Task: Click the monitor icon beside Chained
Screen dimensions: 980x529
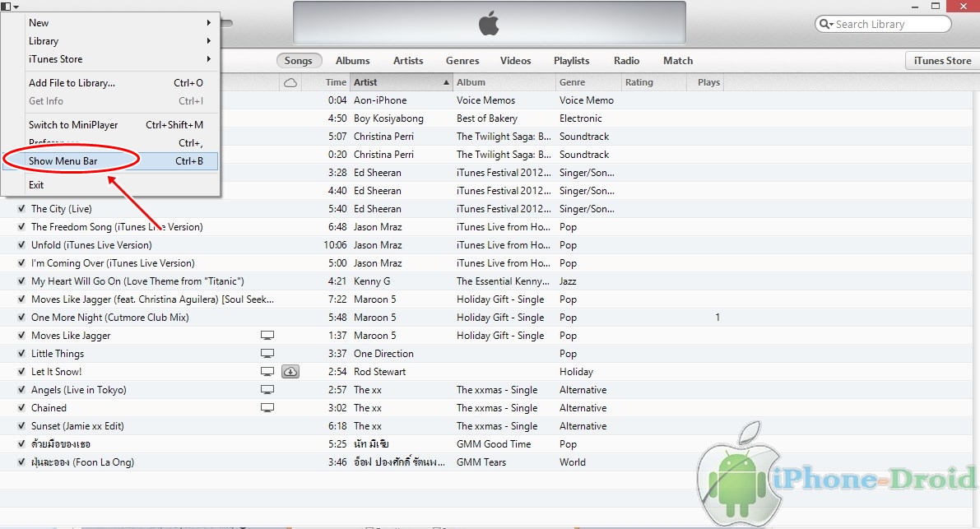Action: [267, 408]
